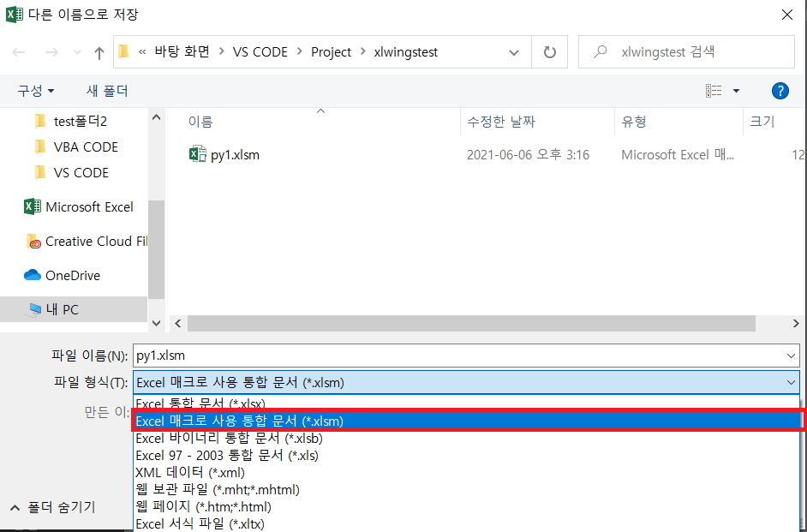Image resolution: width=807 pixels, height=532 pixels.
Task: Close the 다른 이름으로 저장 dialog
Action: point(787,15)
